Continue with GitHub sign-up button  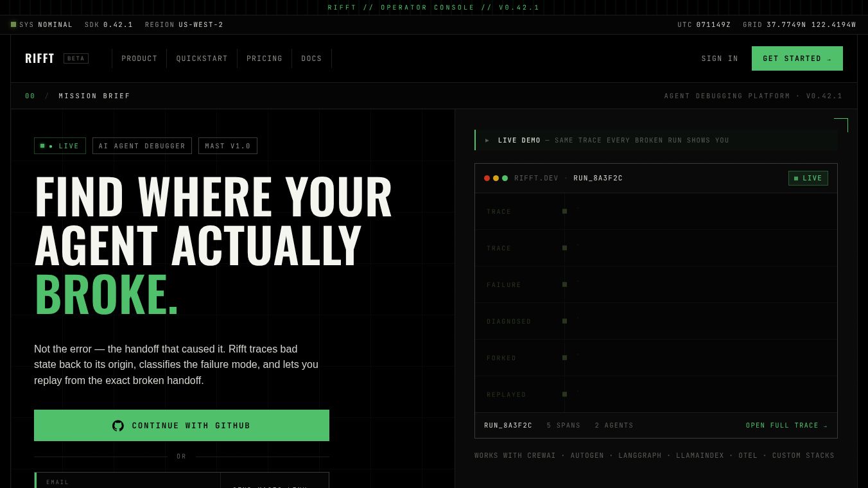(182, 425)
